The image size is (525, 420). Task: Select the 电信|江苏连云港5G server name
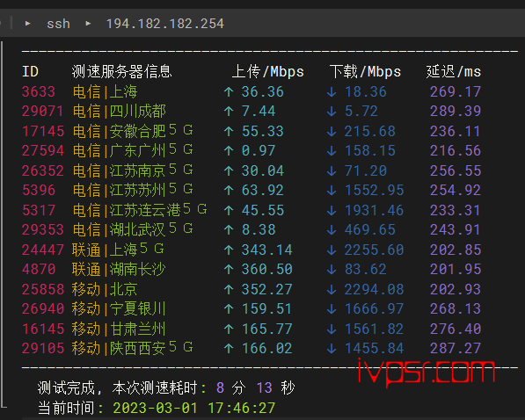(x=140, y=210)
